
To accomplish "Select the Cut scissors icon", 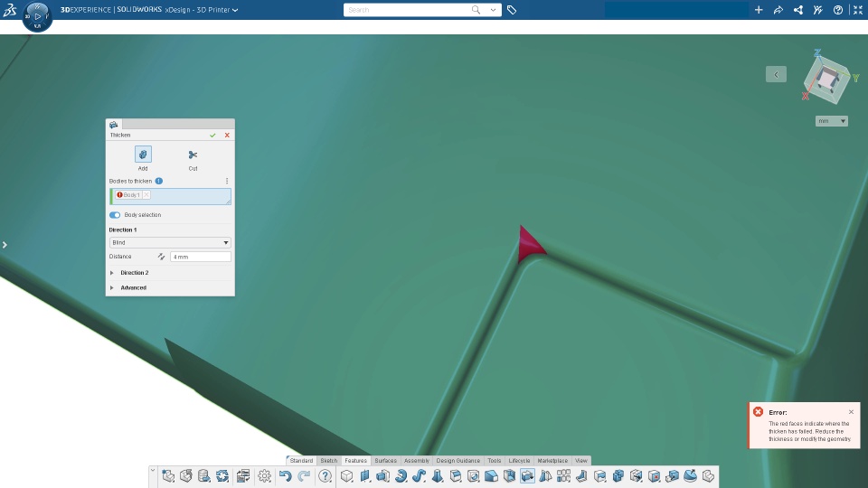I will coord(193,155).
